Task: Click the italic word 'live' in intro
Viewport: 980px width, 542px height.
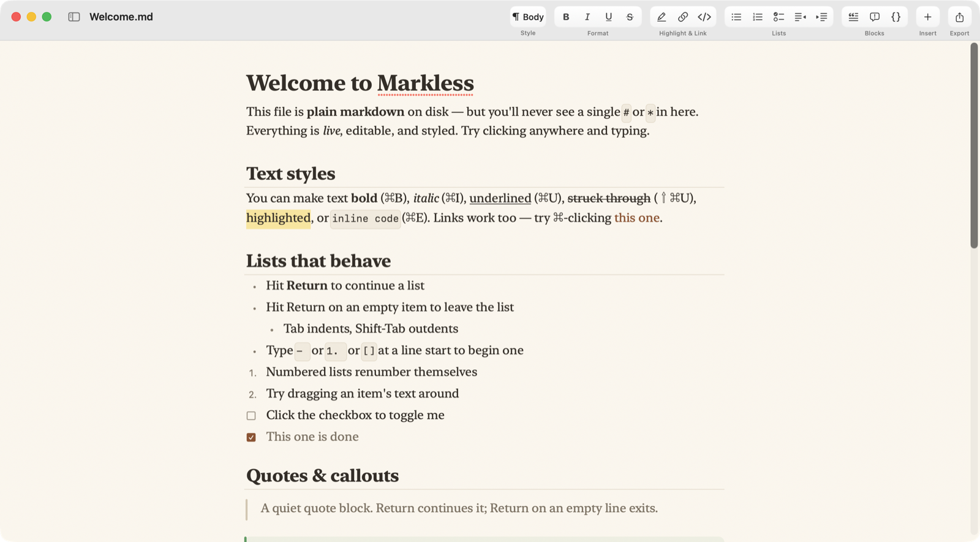Action: [331, 131]
